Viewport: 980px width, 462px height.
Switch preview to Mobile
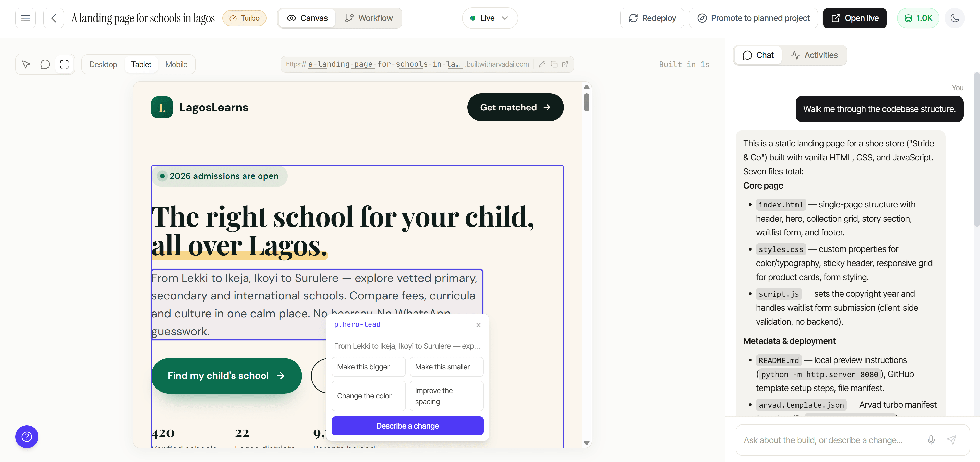176,64
